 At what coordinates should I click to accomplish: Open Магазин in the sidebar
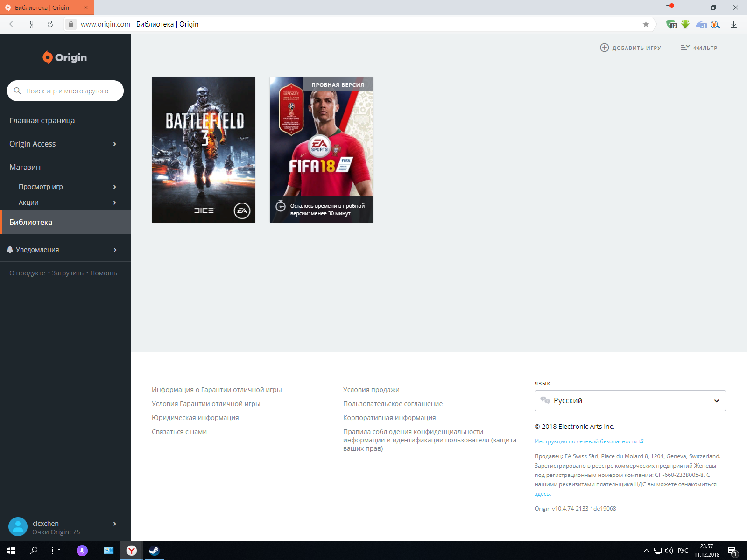click(25, 167)
